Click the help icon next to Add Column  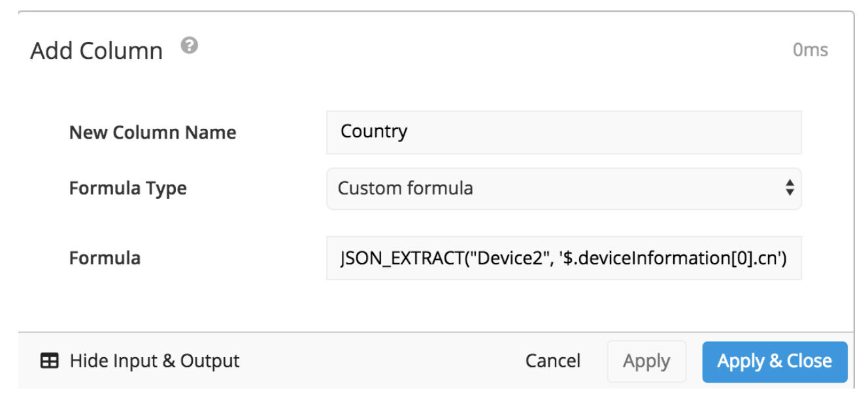click(x=188, y=46)
